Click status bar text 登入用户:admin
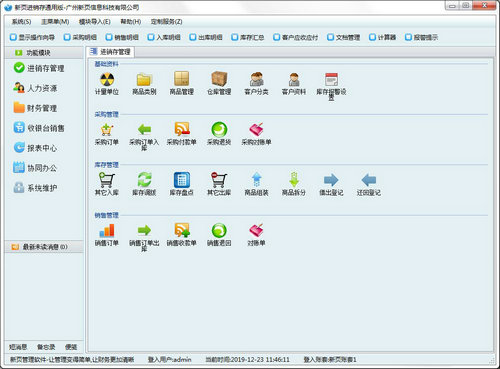The height and width of the screenshot is (369, 500). coord(170,360)
